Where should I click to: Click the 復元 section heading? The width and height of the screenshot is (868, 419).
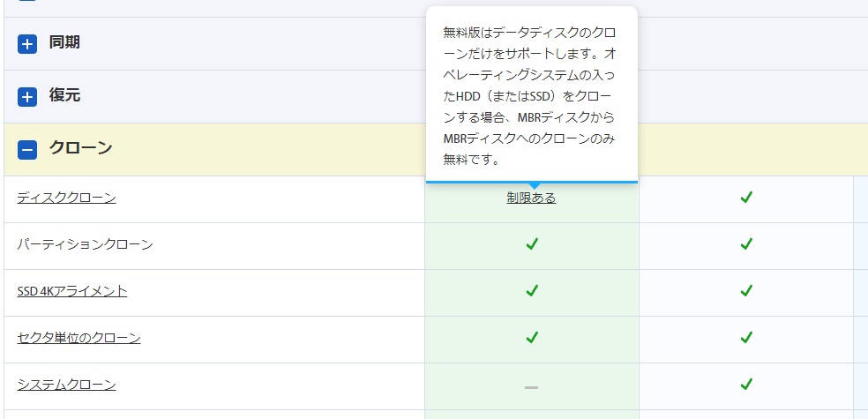pos(64,95)
